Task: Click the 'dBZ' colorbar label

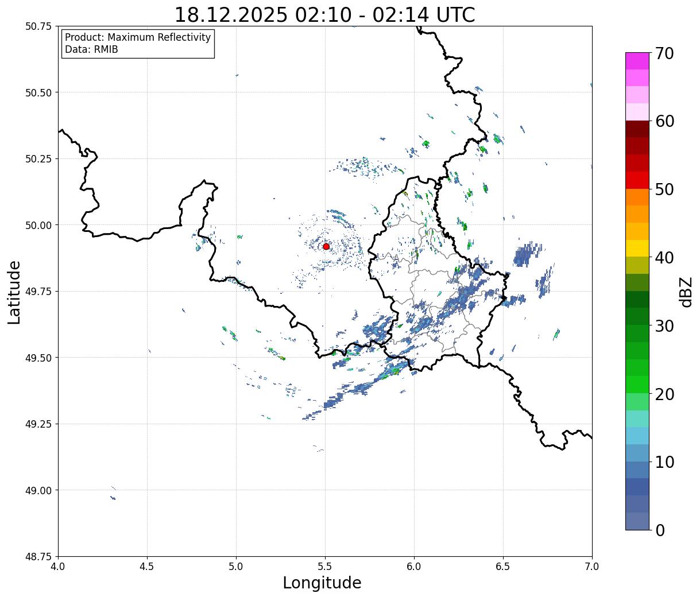Action: coord(686,292)
